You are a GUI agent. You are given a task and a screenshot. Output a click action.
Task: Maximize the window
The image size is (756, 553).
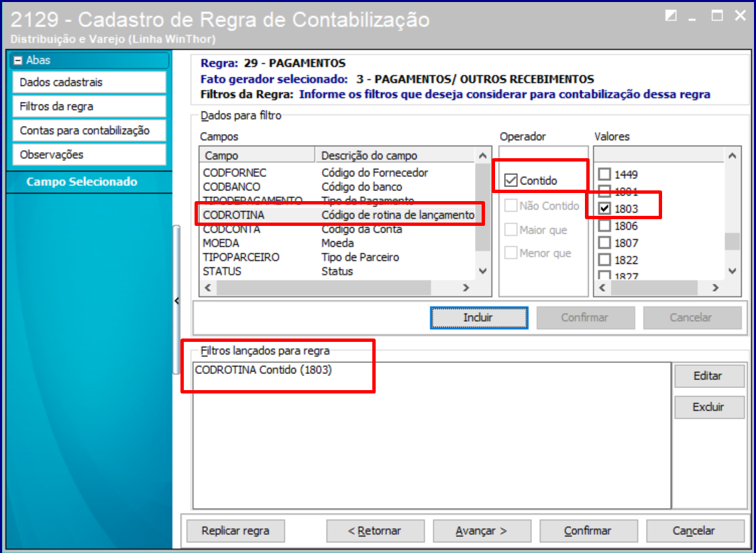(x=717, y=16)
